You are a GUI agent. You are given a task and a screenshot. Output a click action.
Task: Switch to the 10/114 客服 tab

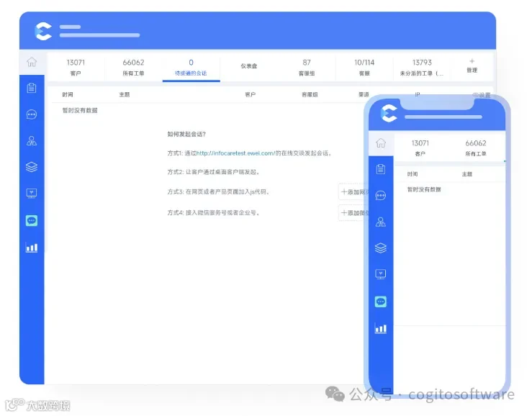[364, 67]
